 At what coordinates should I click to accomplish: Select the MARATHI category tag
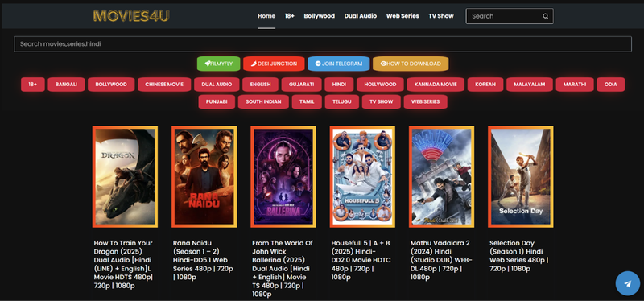click(x=575, y=85)
